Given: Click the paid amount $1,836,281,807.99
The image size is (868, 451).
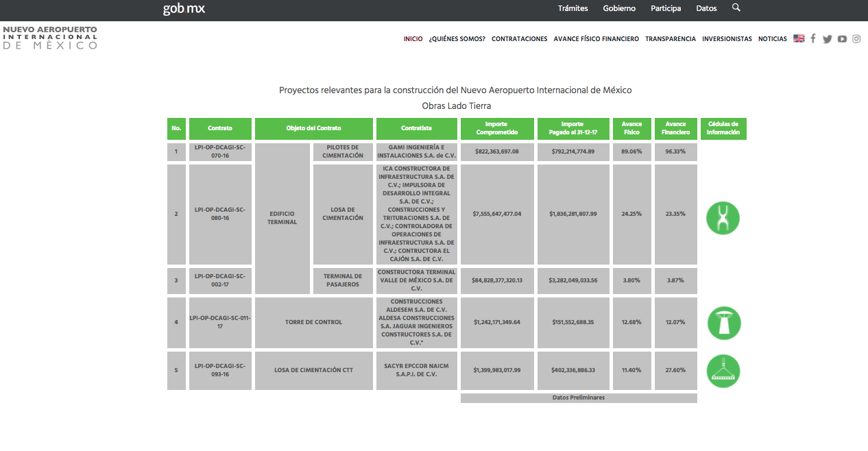Looking at the screenshot, I should click(x=573, y=214).
